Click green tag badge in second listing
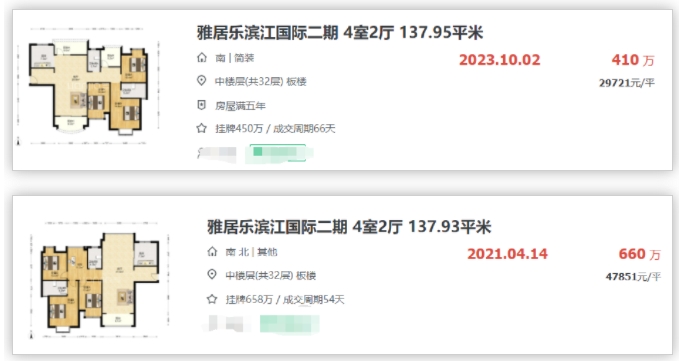Screen dimensions: 679x361 (x=289, y=324)
